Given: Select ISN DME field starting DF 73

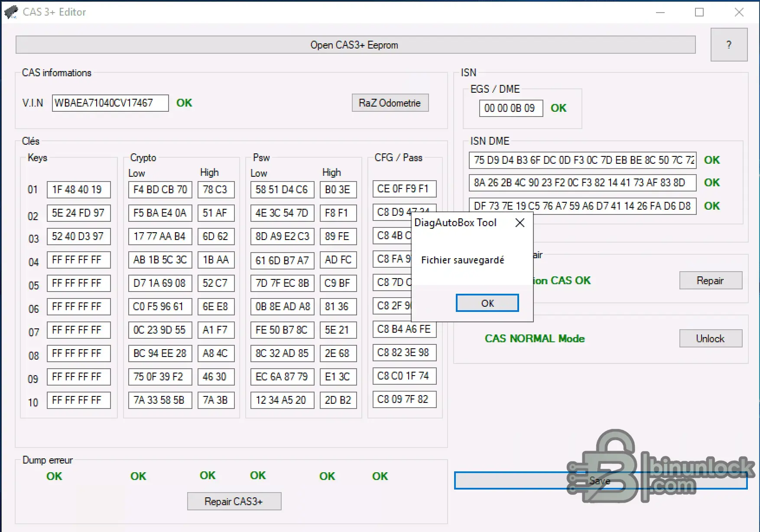Looking at the screenshot, I should point(583,206).
